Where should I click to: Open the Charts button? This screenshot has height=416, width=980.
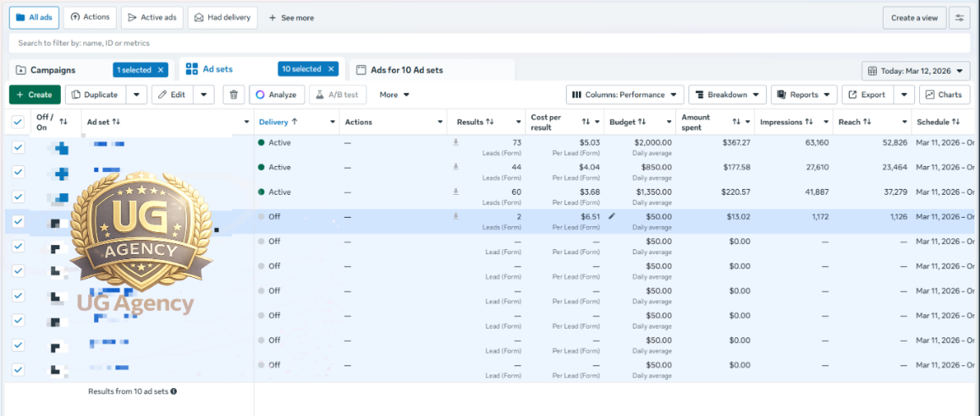[x=944, y=94]
